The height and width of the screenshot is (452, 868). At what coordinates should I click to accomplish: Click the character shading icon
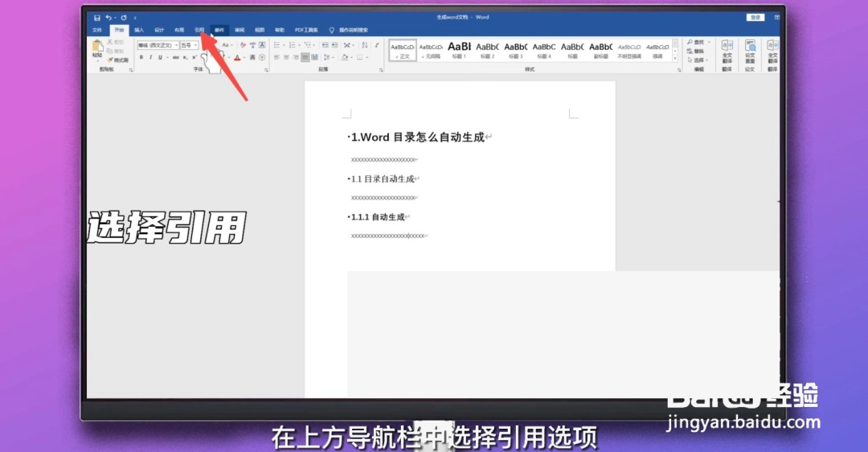[x=252, y=57]
